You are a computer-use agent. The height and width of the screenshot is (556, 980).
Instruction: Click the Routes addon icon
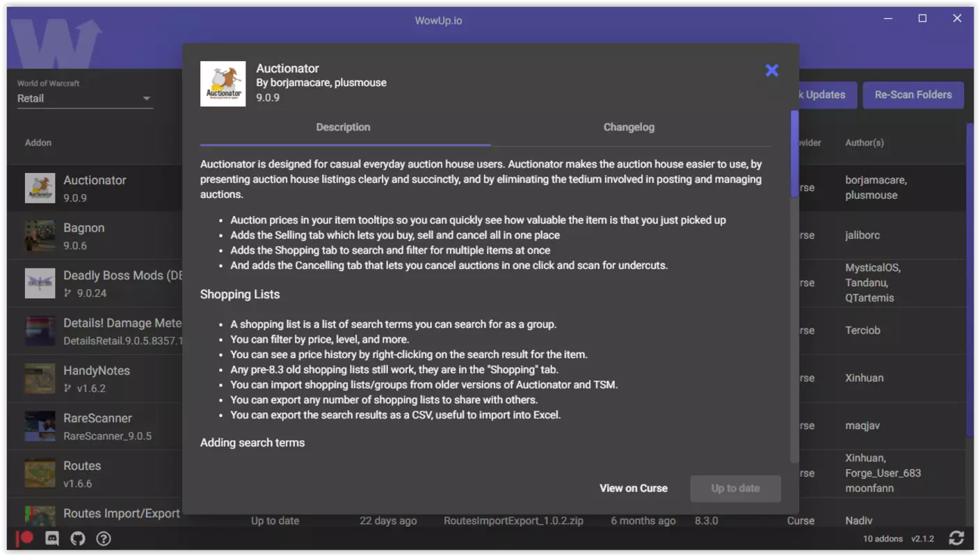(x=40, y=474)
